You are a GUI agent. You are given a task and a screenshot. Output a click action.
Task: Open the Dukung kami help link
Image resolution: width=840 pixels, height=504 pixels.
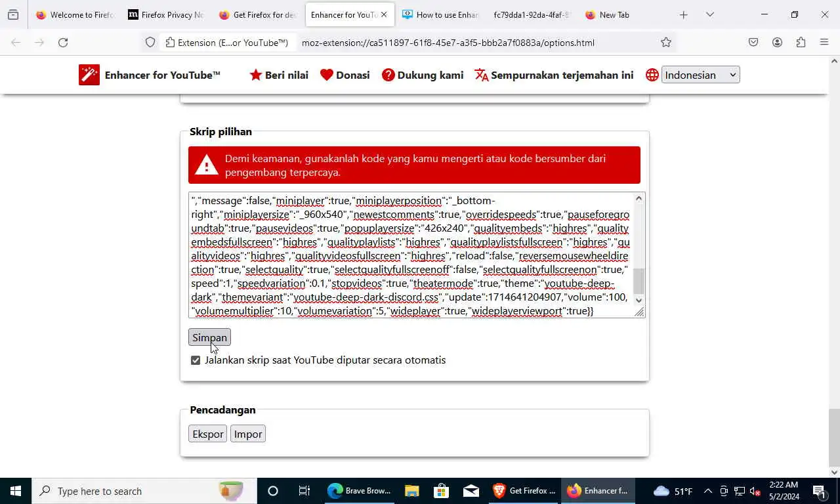(423, 75)
